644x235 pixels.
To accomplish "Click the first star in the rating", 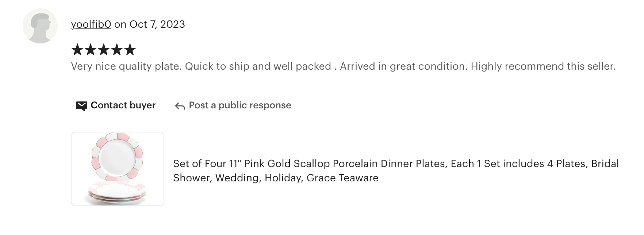I will click(x=77, y=50).
